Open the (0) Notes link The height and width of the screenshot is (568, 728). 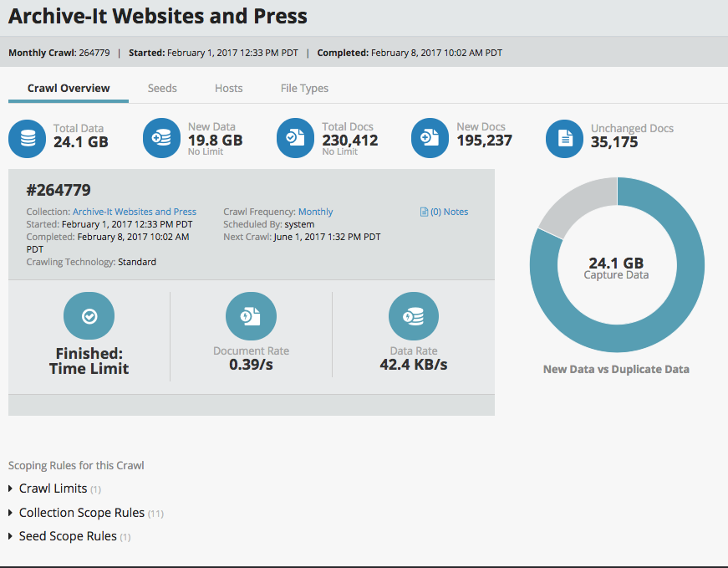[x=445, y=212]
